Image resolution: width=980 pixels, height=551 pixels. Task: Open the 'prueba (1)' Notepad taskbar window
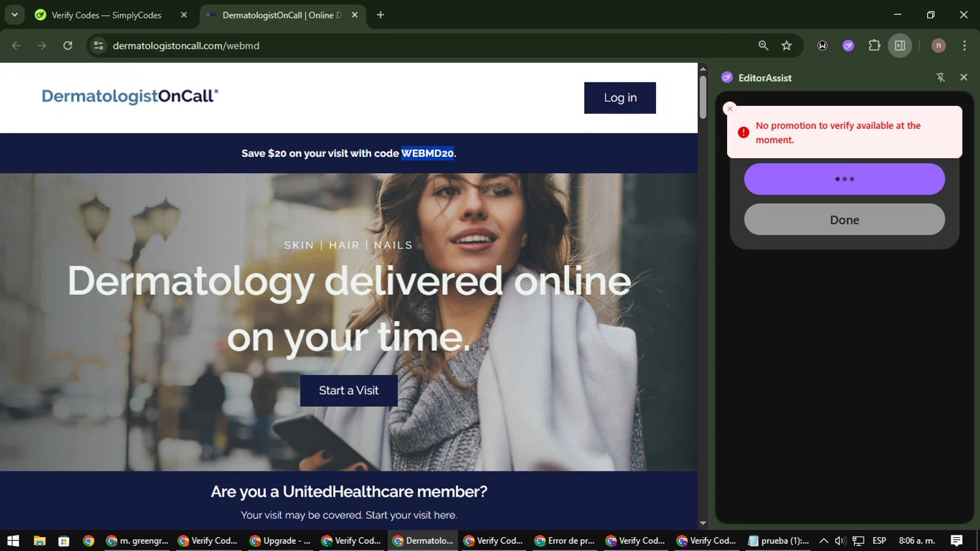coord(778,541)
